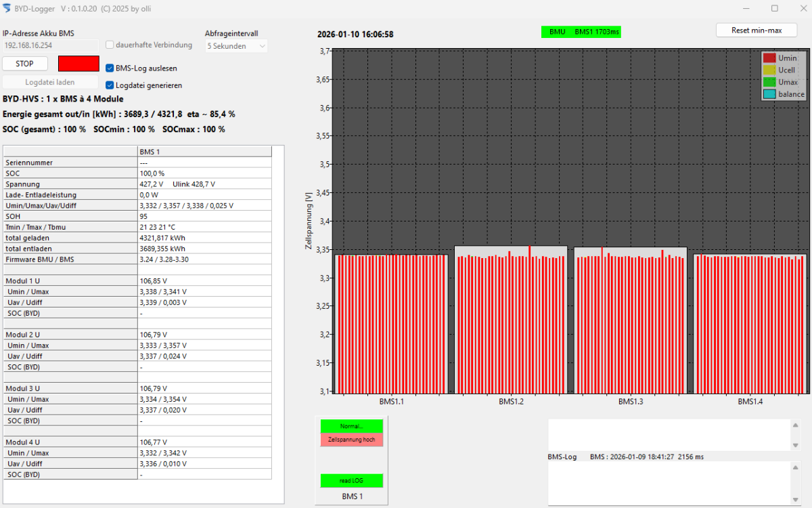Maximize the BYD-Logger window
The height and width of the screenshot is (508, 812).
click(x=775, y=8)
